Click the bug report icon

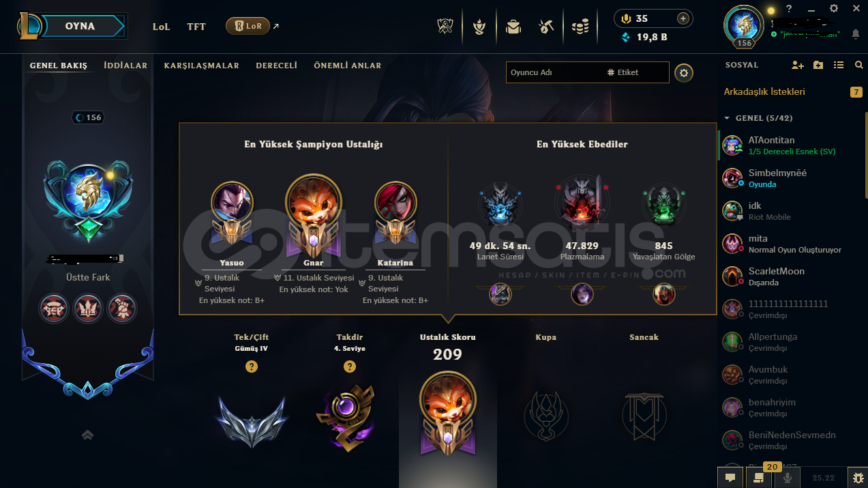click(x=857, y=478)
